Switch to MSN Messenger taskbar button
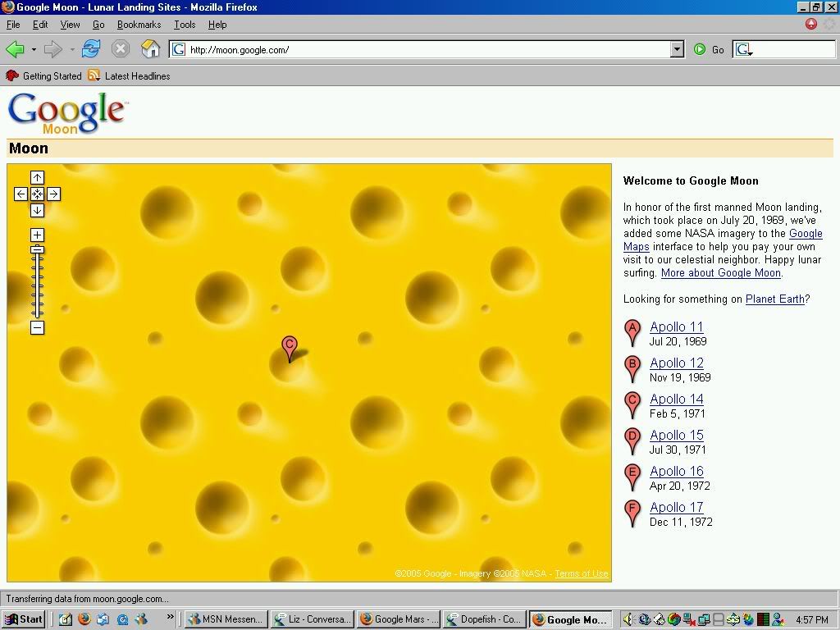 226,619
